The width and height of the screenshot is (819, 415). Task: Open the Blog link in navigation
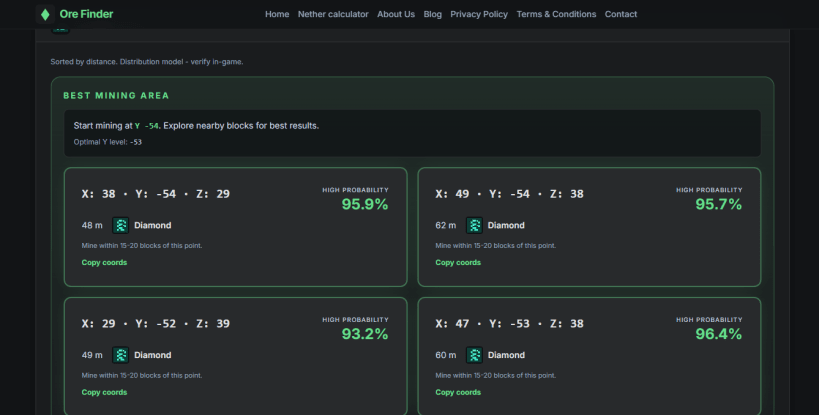click(x=432, y=14)
